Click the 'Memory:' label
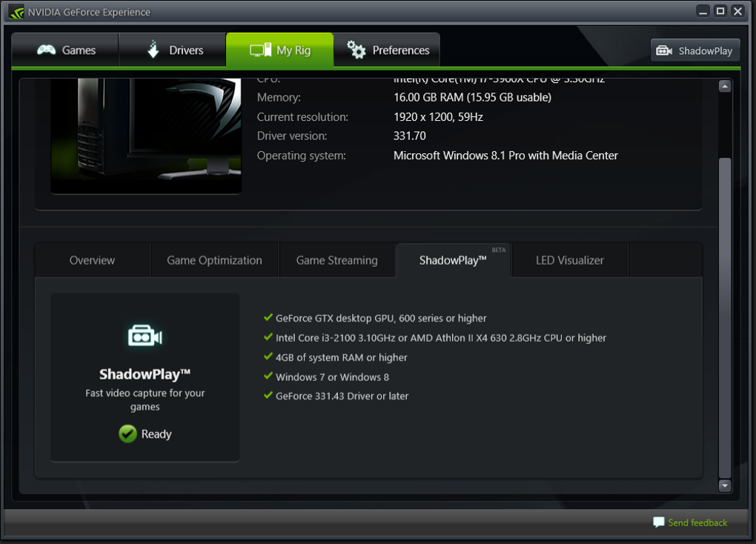This screenshot has height=544, width=756. tap(279, 97)
